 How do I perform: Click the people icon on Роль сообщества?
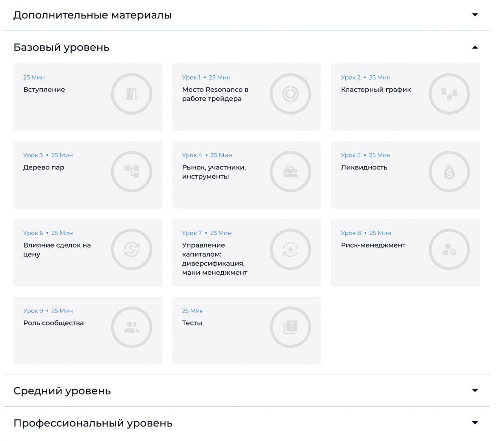click(x=132, y=327)
